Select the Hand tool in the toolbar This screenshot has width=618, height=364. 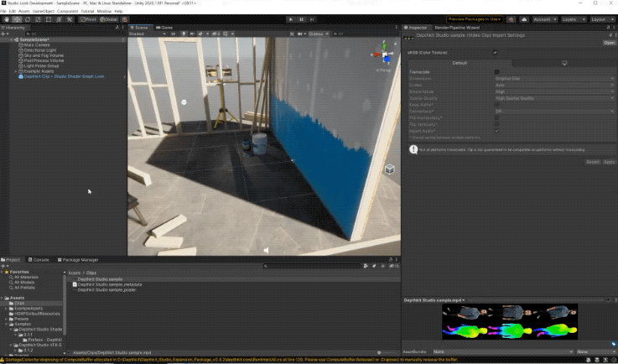click(7, 19)
